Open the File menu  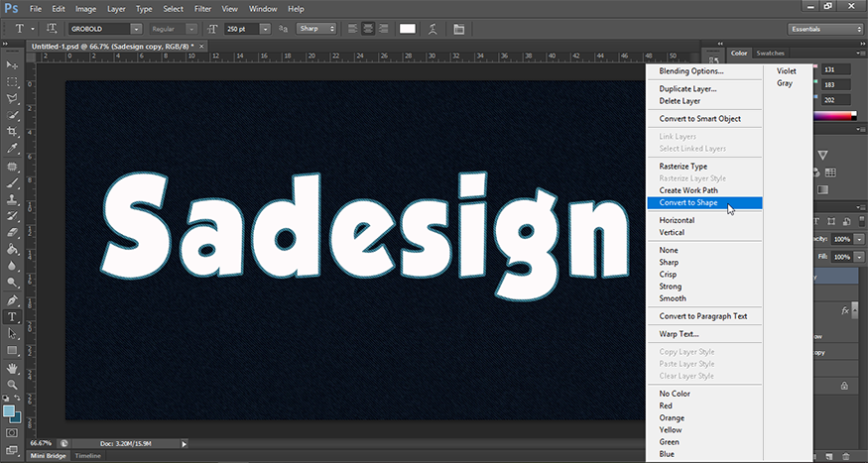pyautogui.click(x=36, y=9)
